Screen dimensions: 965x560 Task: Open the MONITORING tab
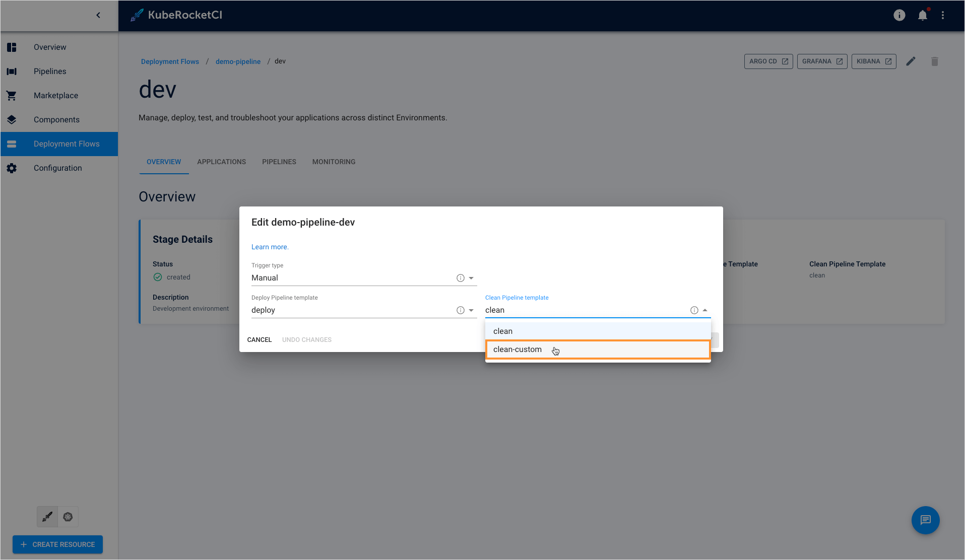333,162
